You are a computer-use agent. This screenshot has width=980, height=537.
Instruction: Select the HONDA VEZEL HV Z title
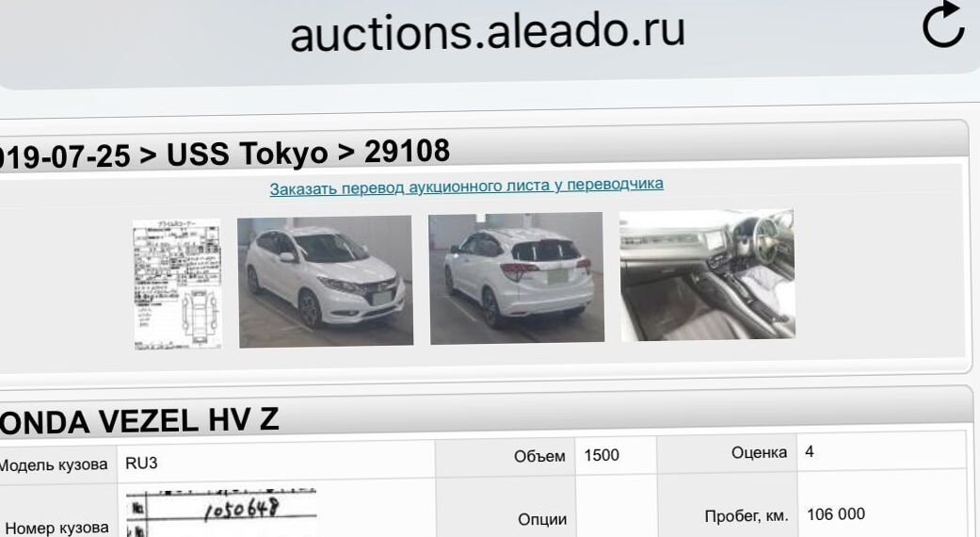tap(138, 420)
